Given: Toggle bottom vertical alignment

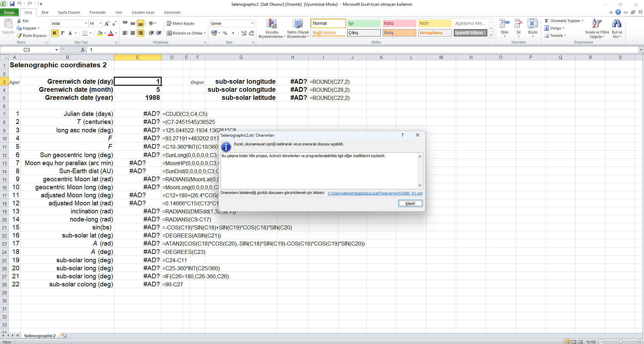Looking at the screenshot, I should point(141,23).
